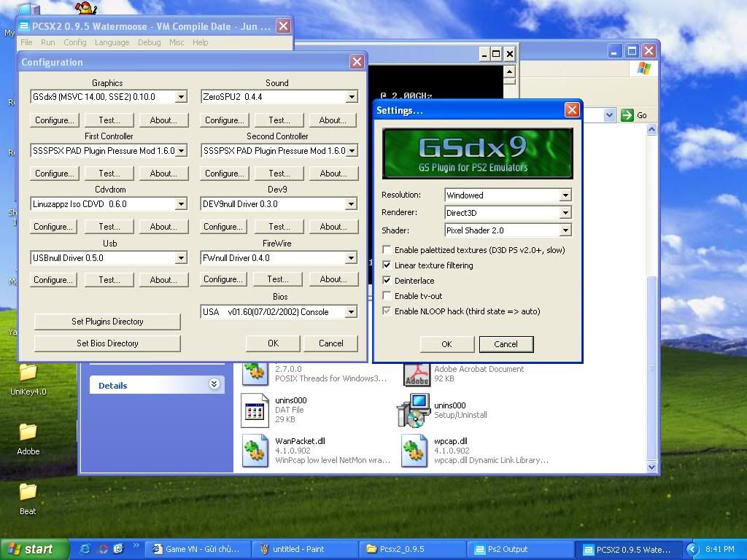Click the Windows Start button
This screenshot has width=747, height=560.
[34, 549]
